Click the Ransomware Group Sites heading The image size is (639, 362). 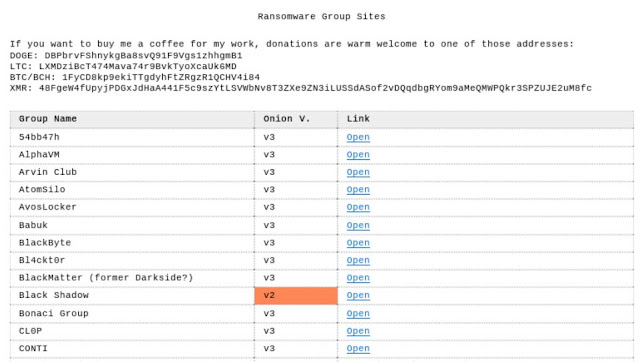click(x=321, y=17)
